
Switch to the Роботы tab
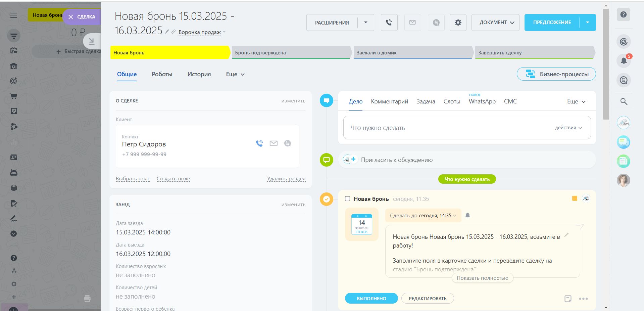tap(162, 74)
